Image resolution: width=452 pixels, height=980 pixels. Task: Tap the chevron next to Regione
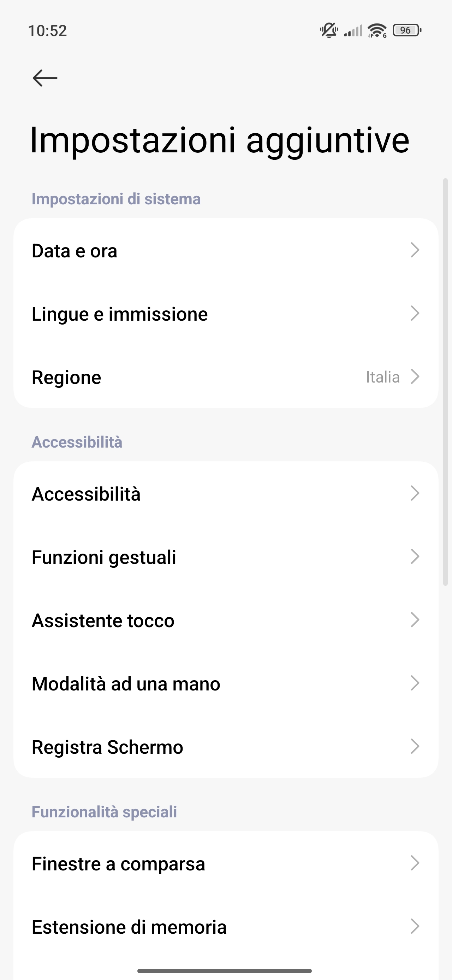click(415, 377)
